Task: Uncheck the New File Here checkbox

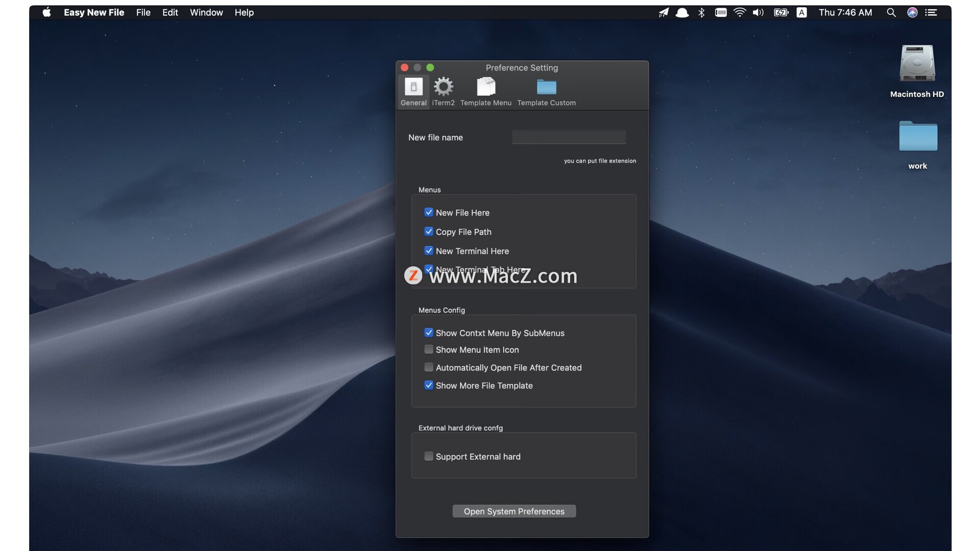Action: coord(429,212)
